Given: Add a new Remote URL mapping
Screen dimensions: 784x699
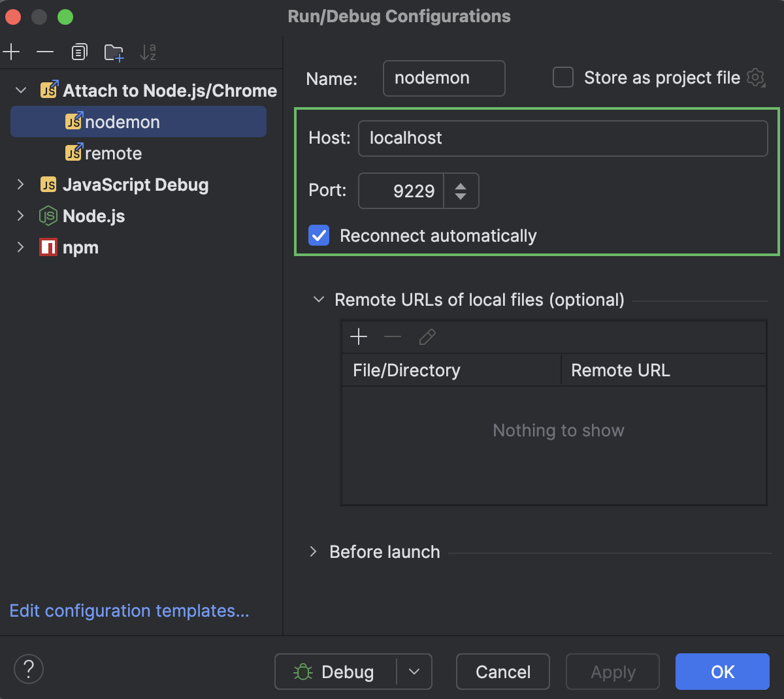Looking at the screenshot, I should 359,336.
